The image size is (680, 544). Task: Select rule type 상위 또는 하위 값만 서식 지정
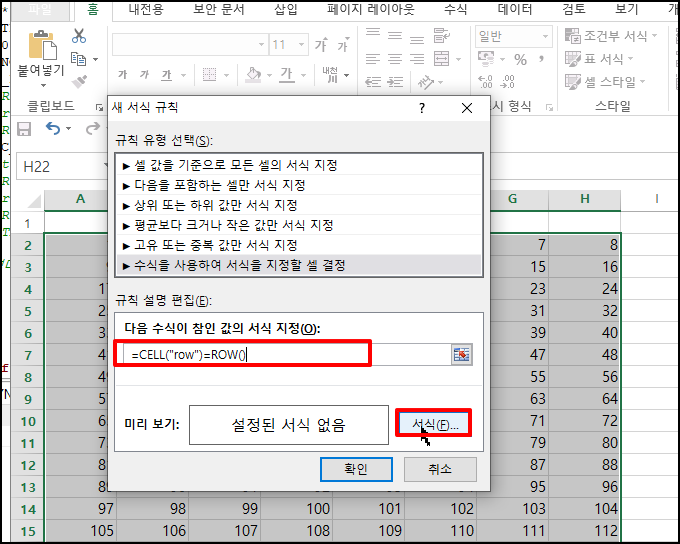coord(299,205)
